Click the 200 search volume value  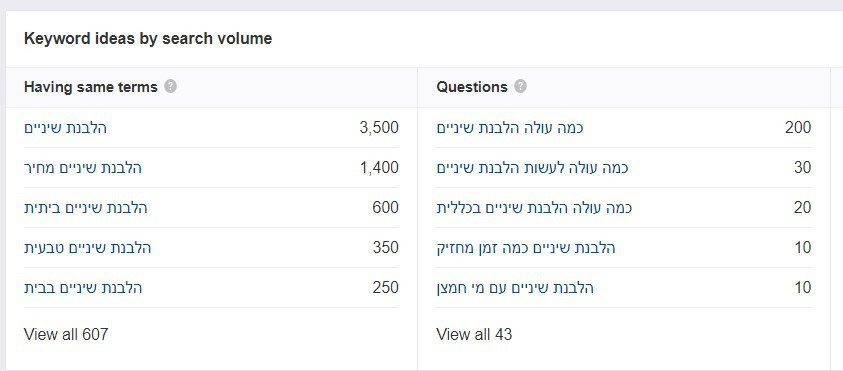pos(798,128)
